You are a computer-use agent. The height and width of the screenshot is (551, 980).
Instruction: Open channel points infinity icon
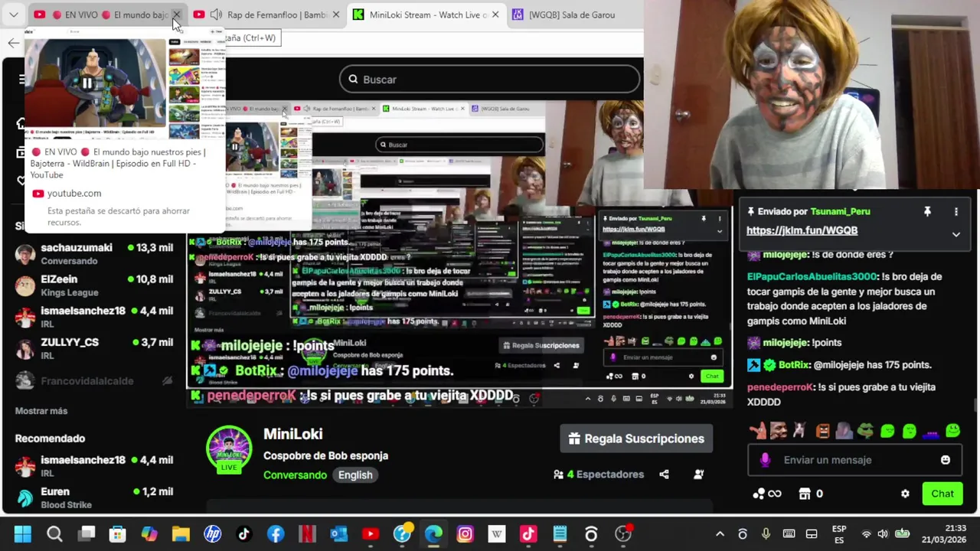[767, 494]
